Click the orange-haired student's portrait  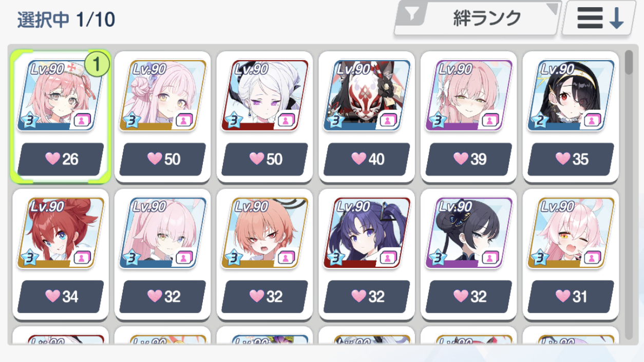coord(265,233)
